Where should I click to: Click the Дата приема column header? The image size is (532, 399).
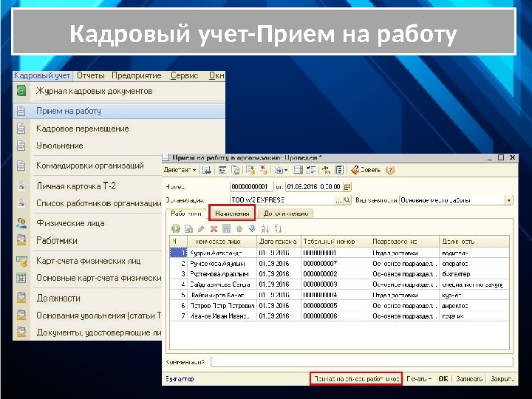click(279, 242)
